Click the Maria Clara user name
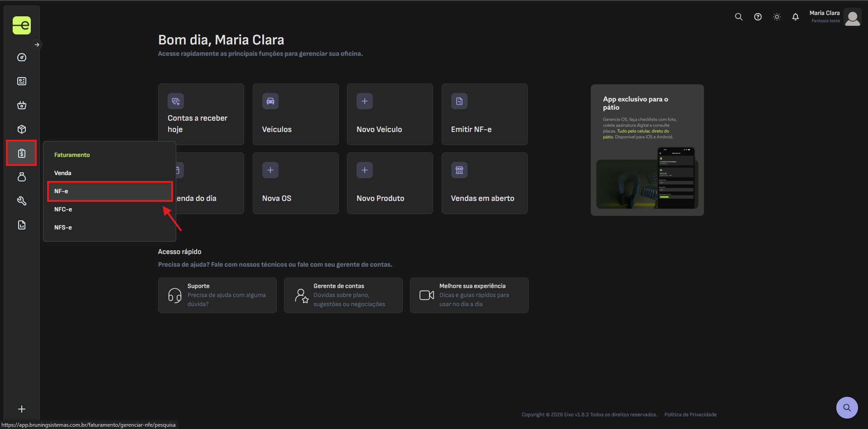The width and height of the screenshot is (868, 429). coord(825,13)
